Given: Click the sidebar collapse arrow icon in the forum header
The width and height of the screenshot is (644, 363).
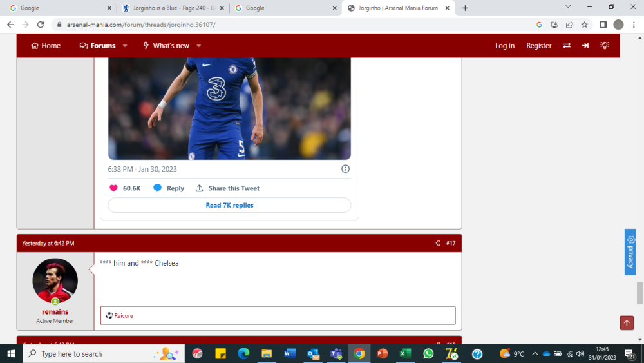Looking at the screenshot, I should [x=585, y=46].
